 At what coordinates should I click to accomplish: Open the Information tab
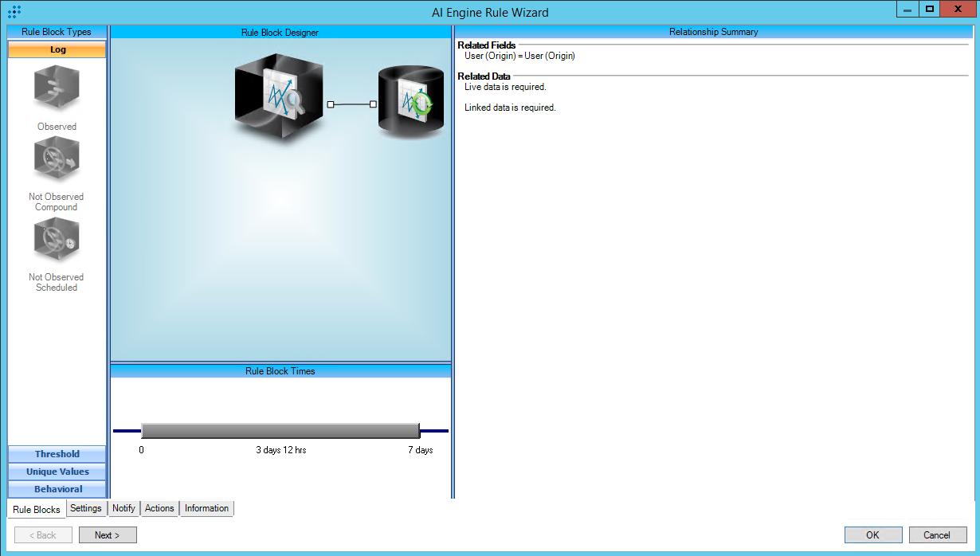click(x=206, y=508)
